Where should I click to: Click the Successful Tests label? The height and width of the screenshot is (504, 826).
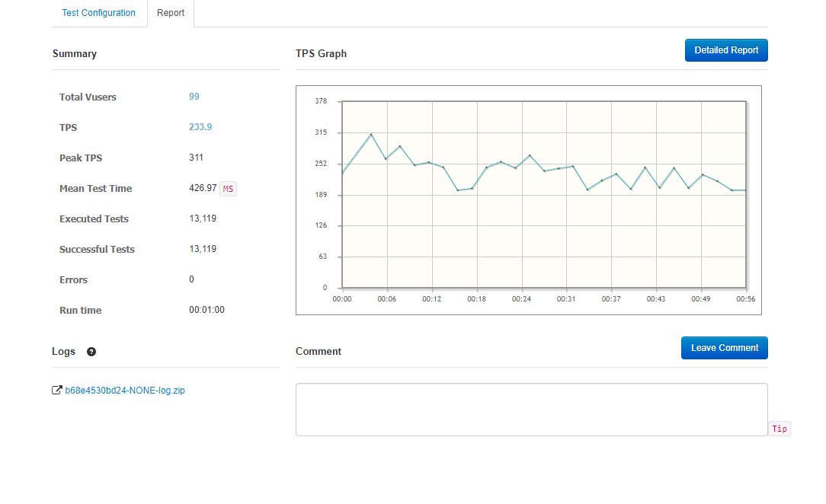(97, 250)
